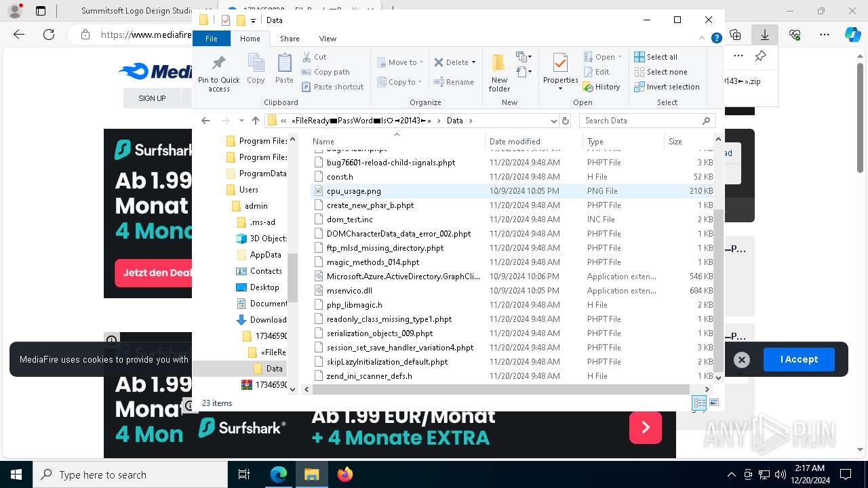This screenshot has width=868, height=488.
Task: Open Task View from taskbar
Action: pos(245,474)
